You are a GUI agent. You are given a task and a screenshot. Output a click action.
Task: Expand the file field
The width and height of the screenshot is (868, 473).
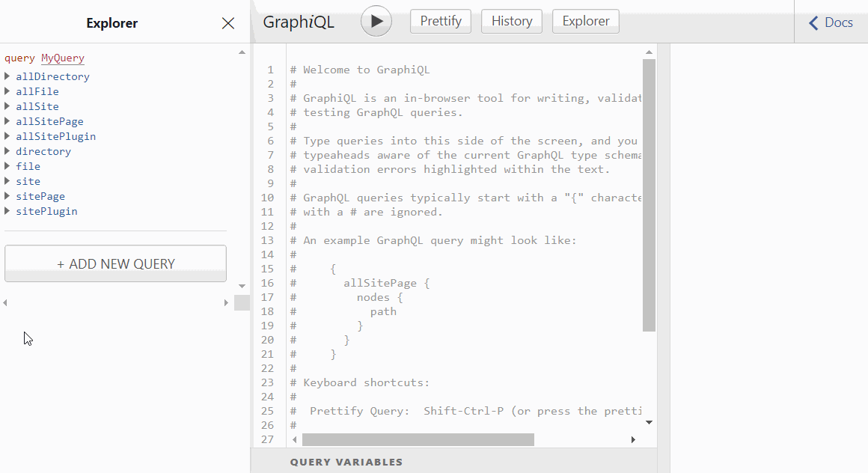tap(7, 165)
